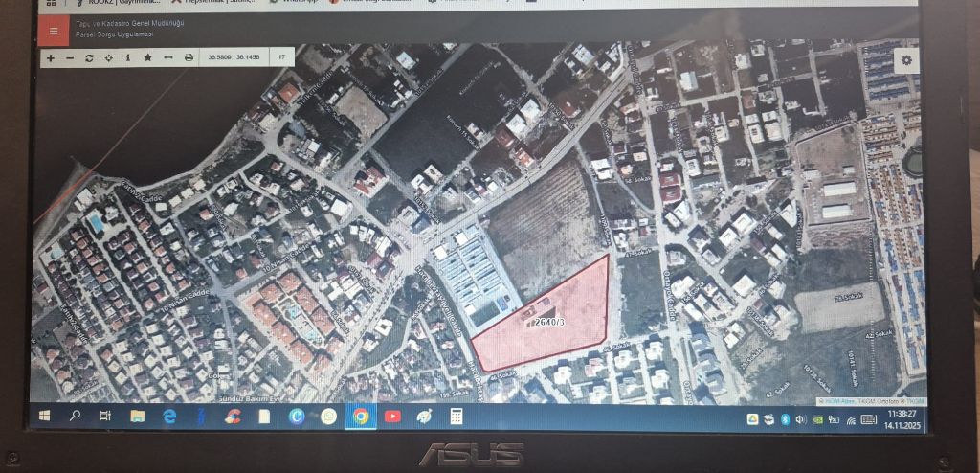The image size is (980, 473).
Task: Launch YouTube from the taskbar
Action: tap(392, 417)
